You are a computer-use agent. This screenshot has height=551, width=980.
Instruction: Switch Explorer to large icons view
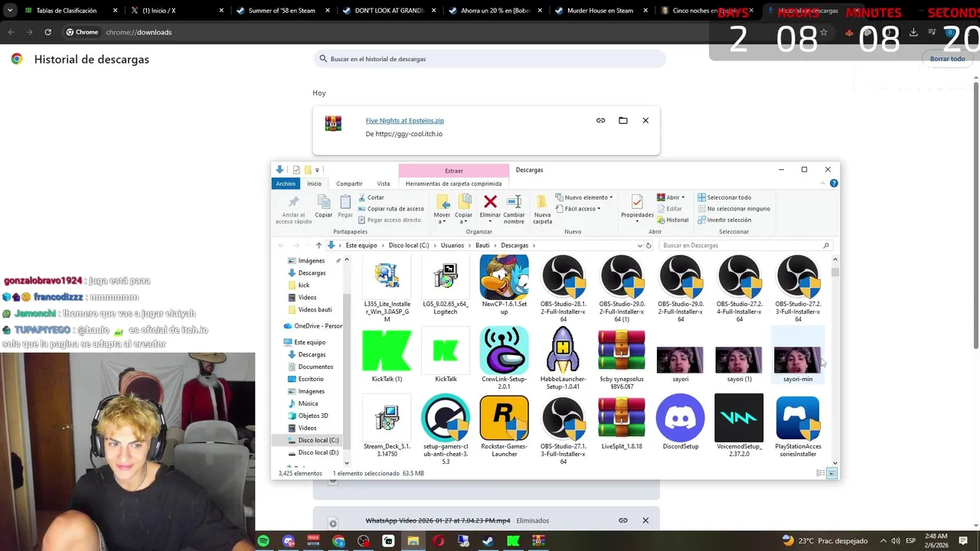[x=832, y=474]
